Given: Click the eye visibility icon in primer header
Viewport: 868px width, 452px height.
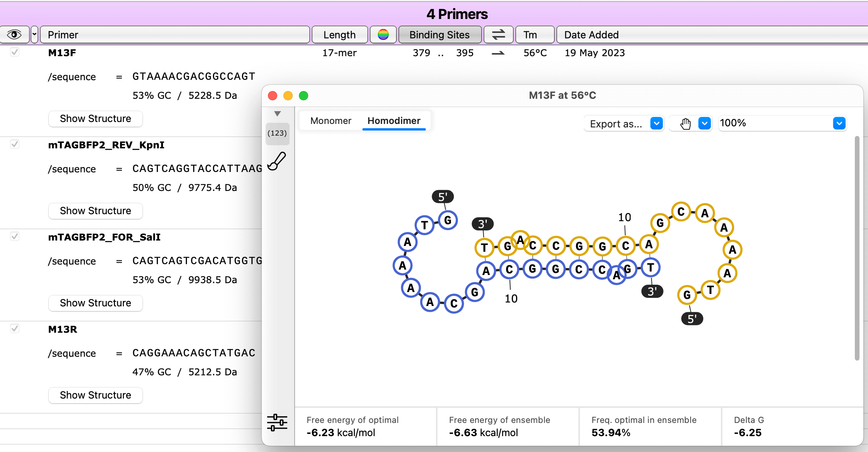Looking at the screenshot, I should (x=15, y=34).
